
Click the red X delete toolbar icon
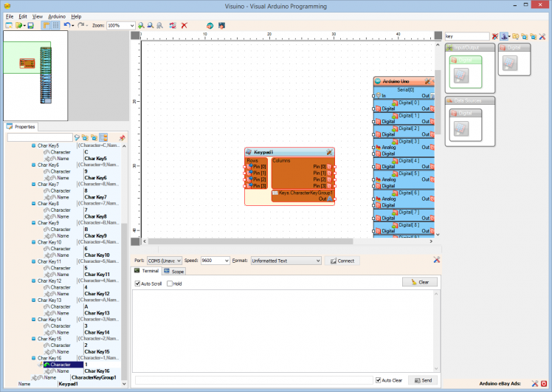click(x=184, y=25)
